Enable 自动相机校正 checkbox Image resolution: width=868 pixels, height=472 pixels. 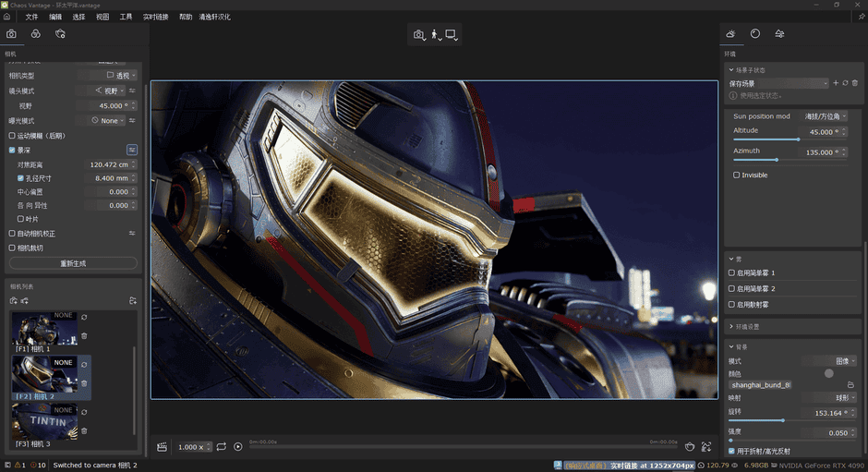(x=12, y=234)
